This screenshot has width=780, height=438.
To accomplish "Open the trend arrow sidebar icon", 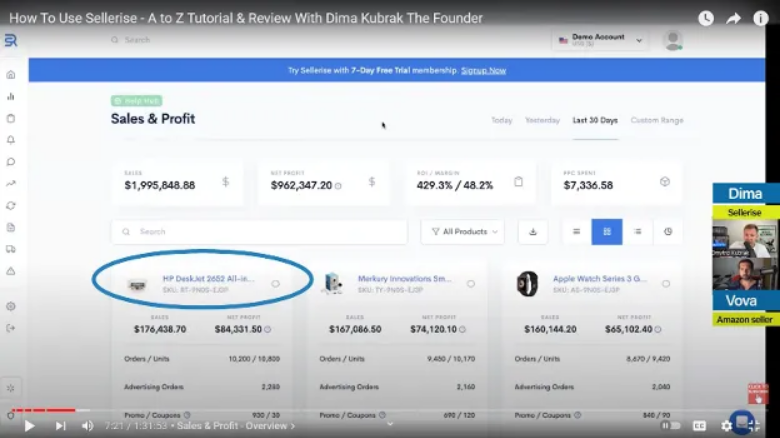I will [10, 184].
